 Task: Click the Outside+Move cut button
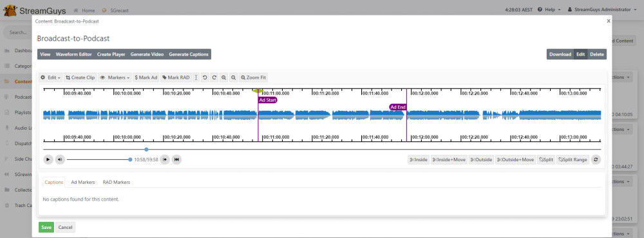[x=515, y=159]
